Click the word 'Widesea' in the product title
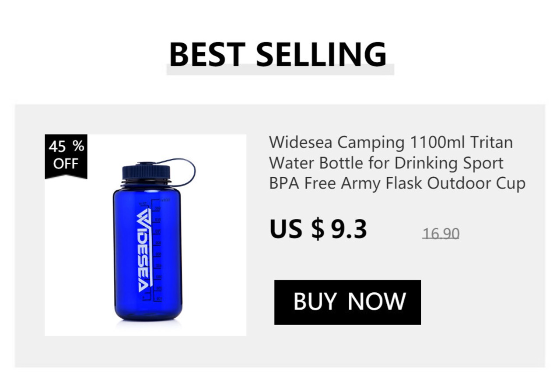The image size is (560, 392). 301,142
